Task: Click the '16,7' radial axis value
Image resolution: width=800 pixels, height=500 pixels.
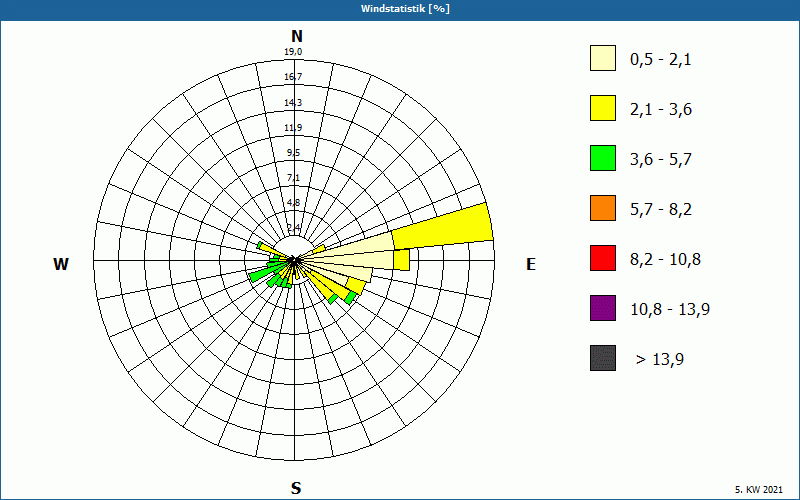Action: 293,77
